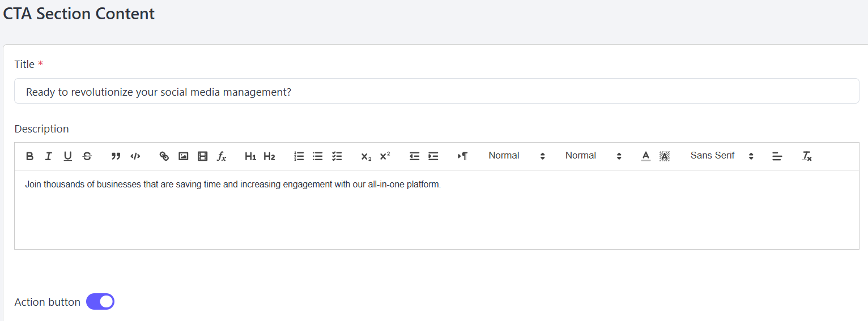The height and width of the screenshot is (321, 868).
Task: Apply Heading 1 style
Action: (250, 156)
